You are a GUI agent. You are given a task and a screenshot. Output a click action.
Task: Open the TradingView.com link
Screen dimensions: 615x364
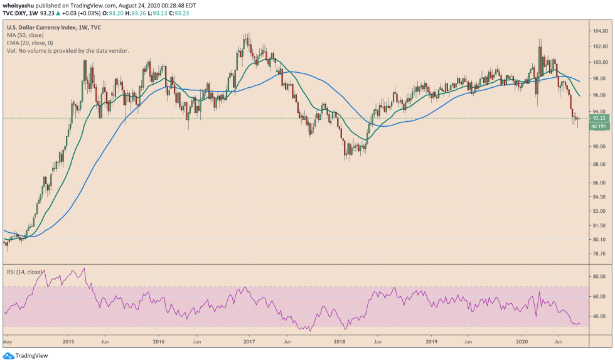pos(92,5)
